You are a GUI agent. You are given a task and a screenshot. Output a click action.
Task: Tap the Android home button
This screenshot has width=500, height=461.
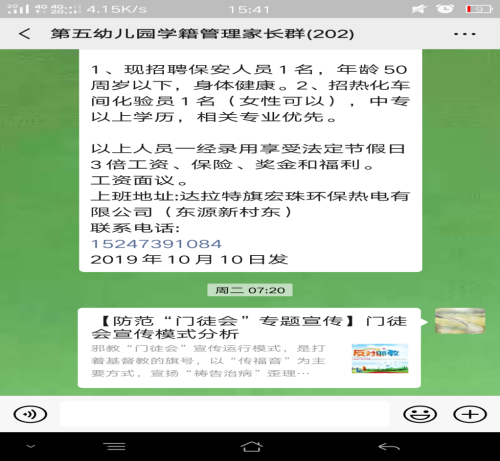coord(251,447)
